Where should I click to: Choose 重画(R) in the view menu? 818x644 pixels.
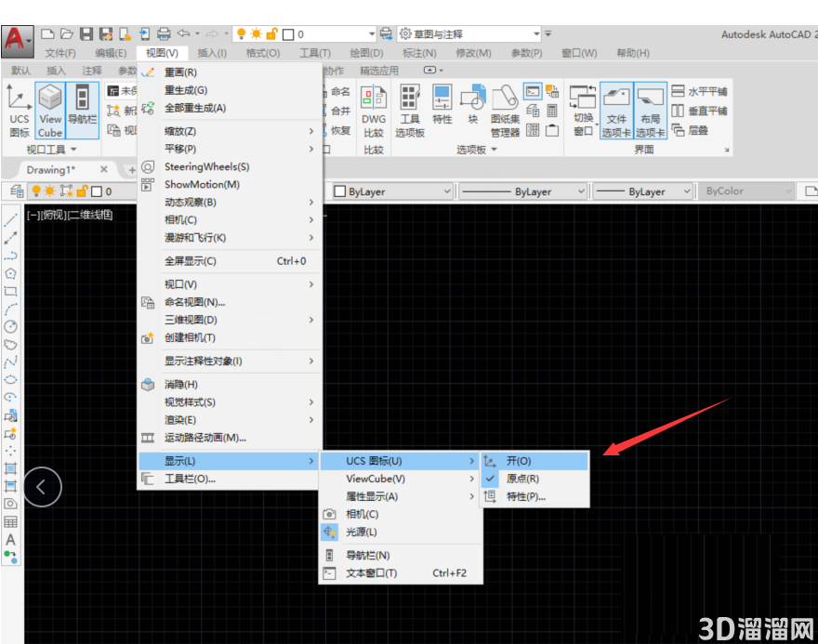tap(230, 72)
